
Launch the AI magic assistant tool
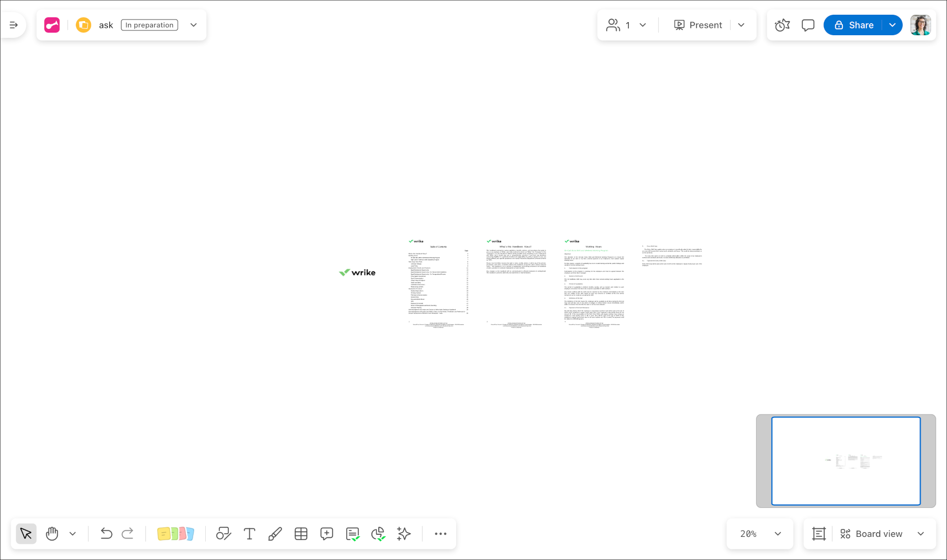pos(404,534)
